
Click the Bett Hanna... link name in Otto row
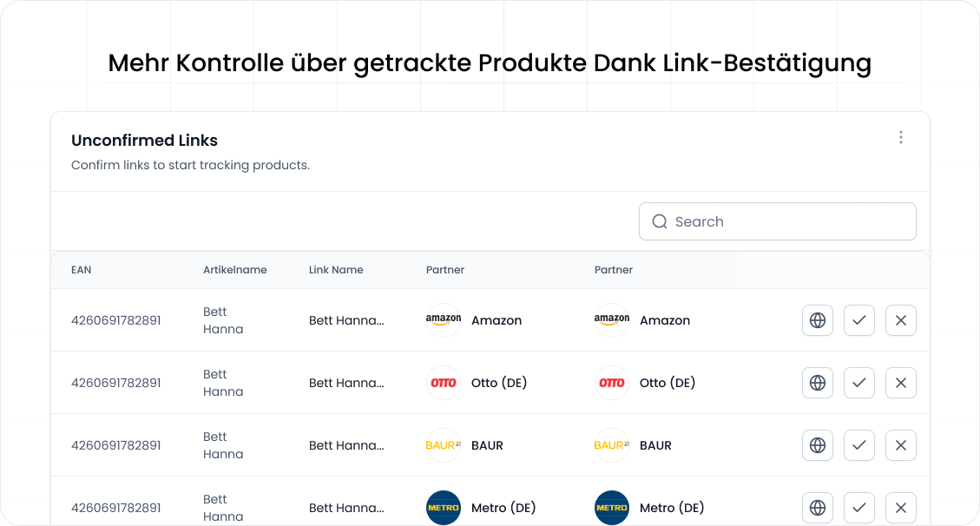[346, 383]
